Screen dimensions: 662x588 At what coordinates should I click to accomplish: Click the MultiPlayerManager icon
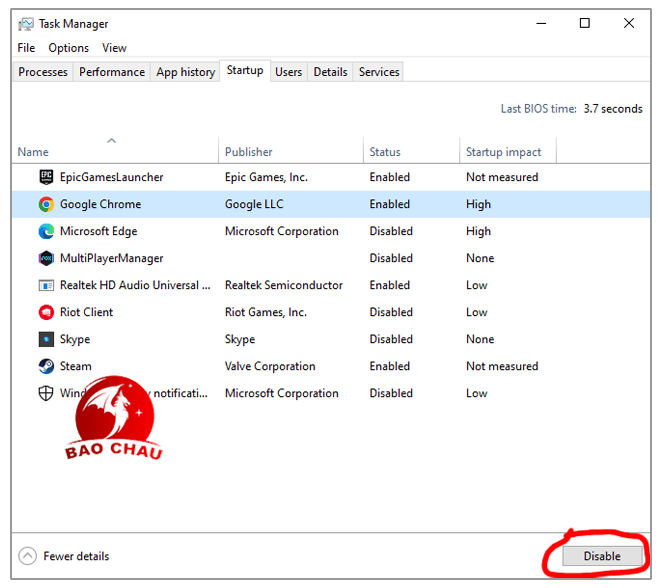[x=46, y=258]
